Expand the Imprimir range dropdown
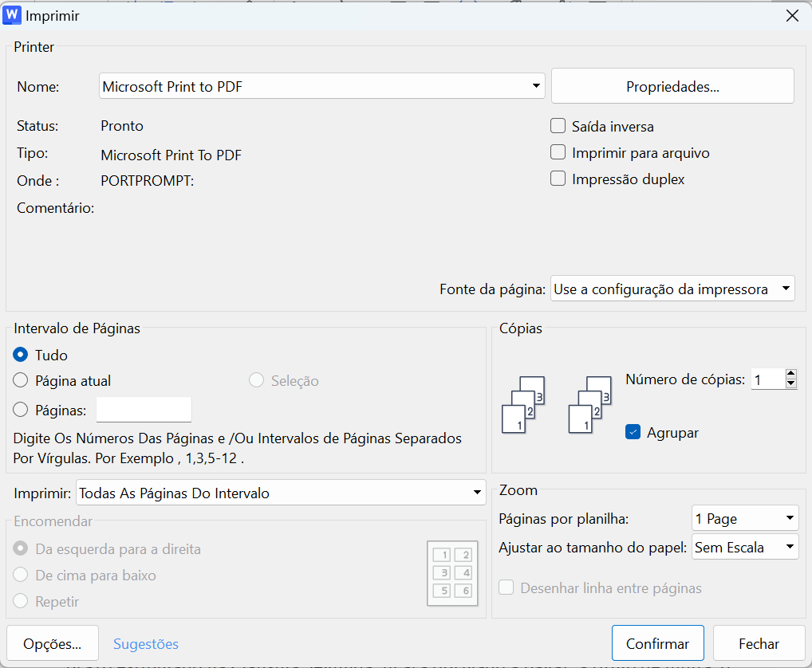The height and width of the screenshot is (668, 812). click(475, 492)
